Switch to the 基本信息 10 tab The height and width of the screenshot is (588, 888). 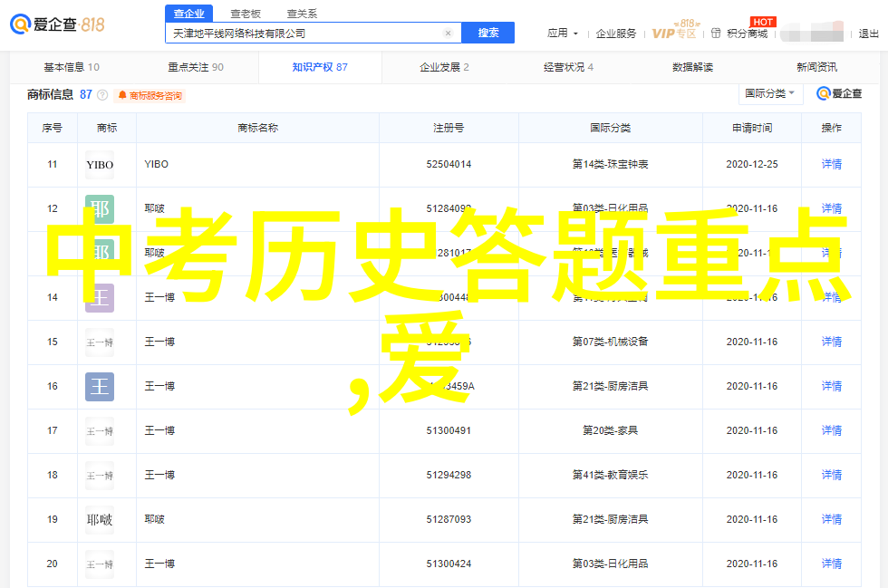pos(72,67)
